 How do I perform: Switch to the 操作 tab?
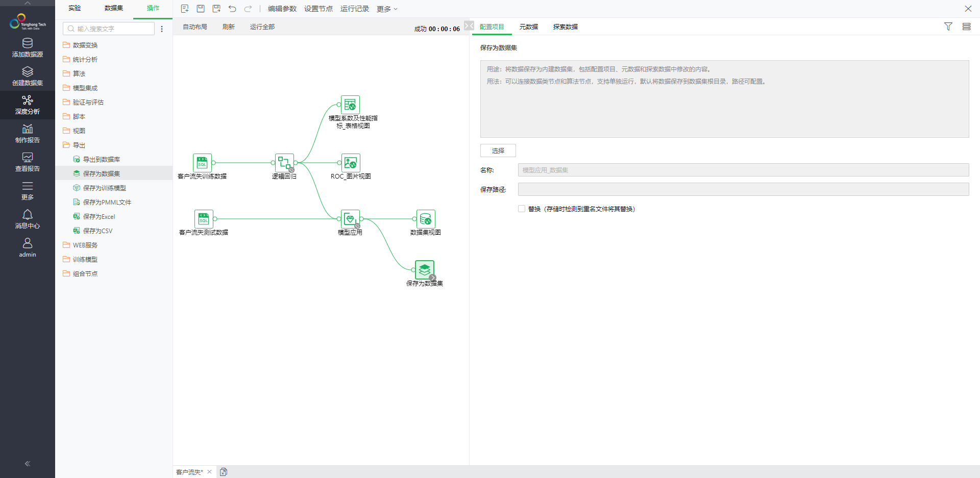click(x=153, y=8)
